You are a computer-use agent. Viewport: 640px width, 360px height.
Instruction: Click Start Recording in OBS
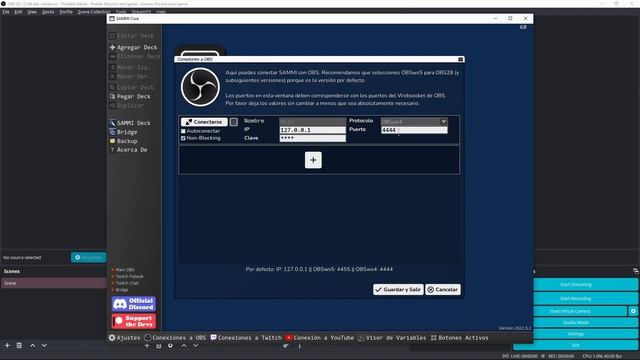(x=585, y=298)
